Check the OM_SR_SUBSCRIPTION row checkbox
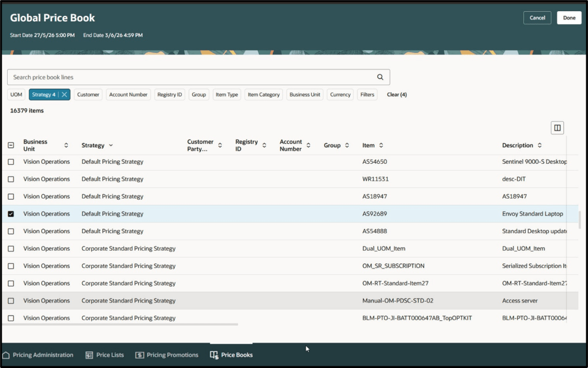This screenshot has height=368, width=588. 11,266
